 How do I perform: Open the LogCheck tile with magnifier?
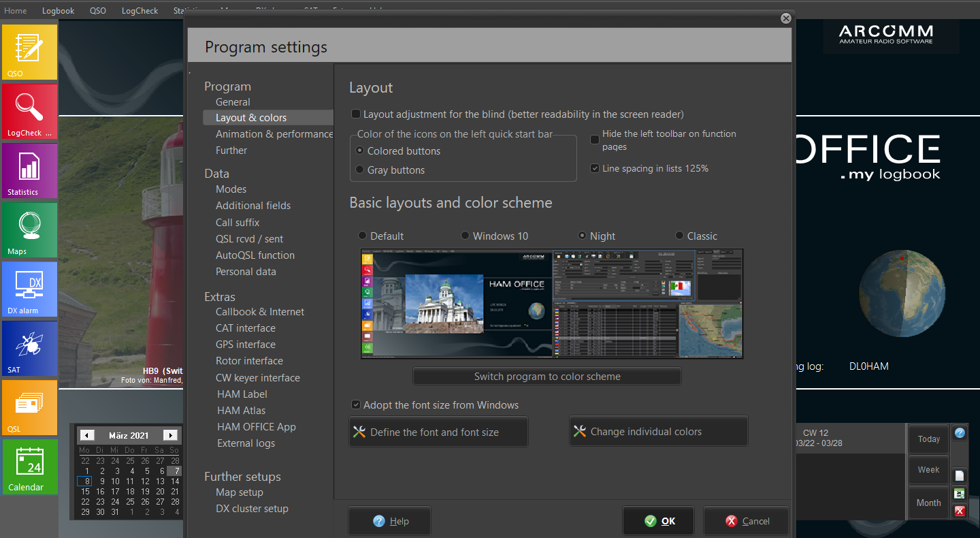point(29,112)
